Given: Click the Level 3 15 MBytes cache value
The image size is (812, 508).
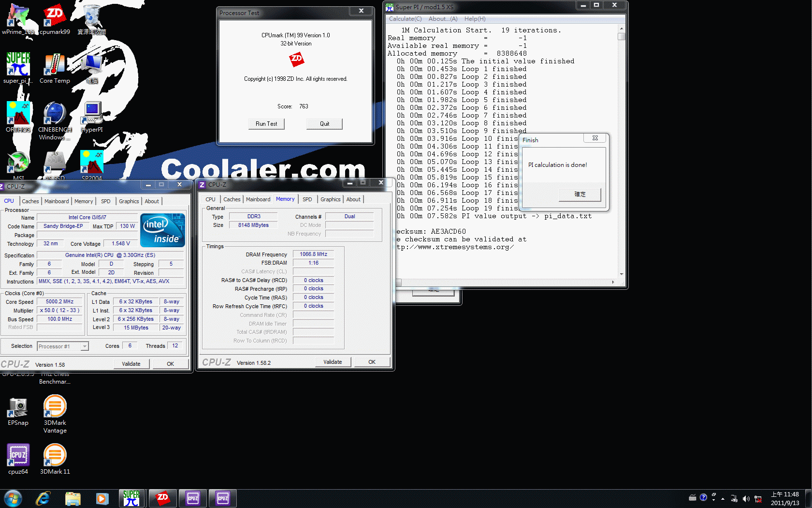Looking at the screenshot, I should point(136,328).
